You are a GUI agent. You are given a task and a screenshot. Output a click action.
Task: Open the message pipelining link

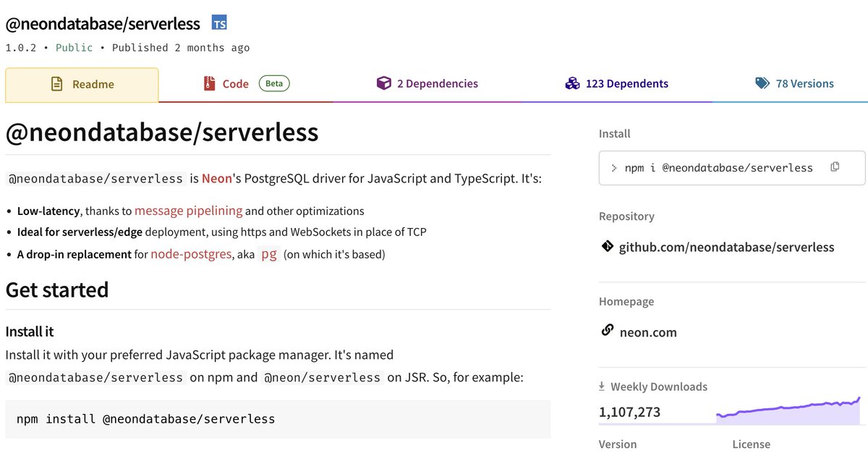pos(188,211)
